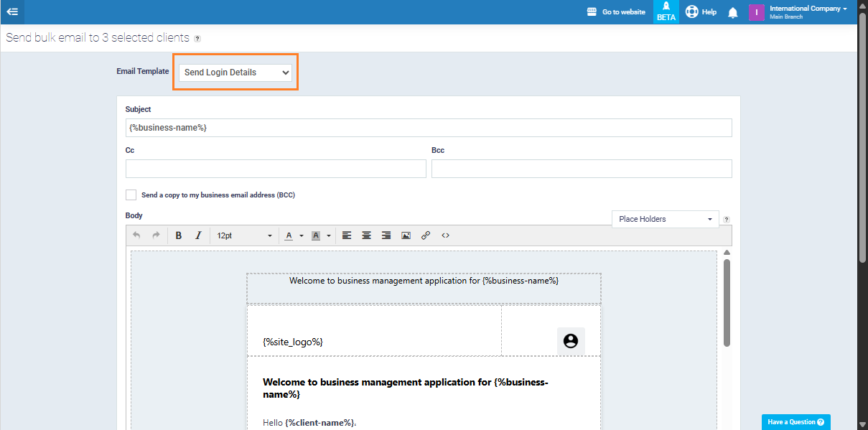
Task: Enable Send a copy to my business email
Action: click(x=131, y=195)
